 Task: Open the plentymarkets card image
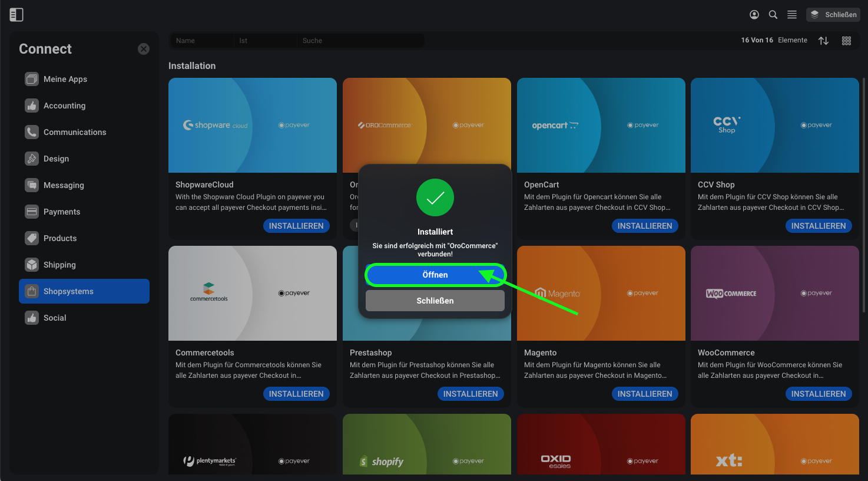point(253,444)
